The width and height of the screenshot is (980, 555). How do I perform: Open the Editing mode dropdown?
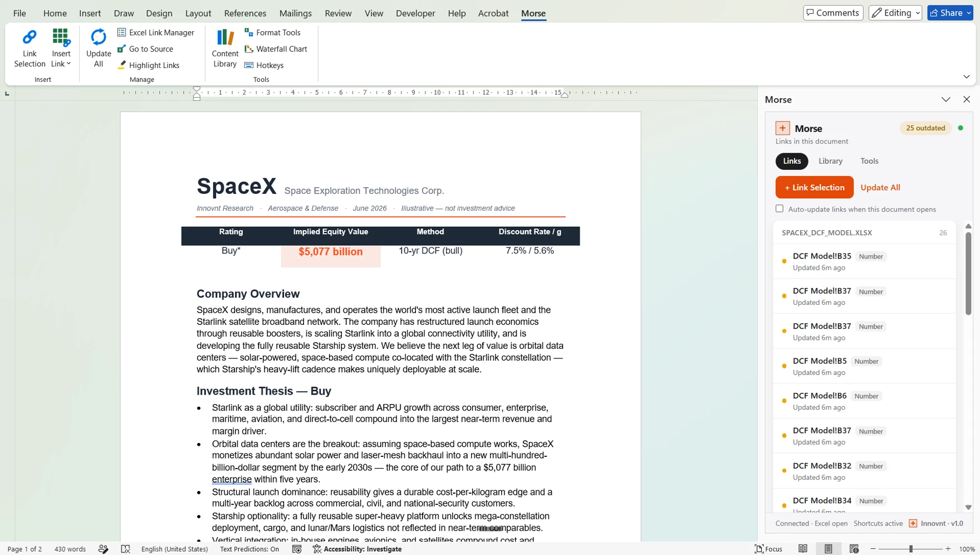click(895, 13)
